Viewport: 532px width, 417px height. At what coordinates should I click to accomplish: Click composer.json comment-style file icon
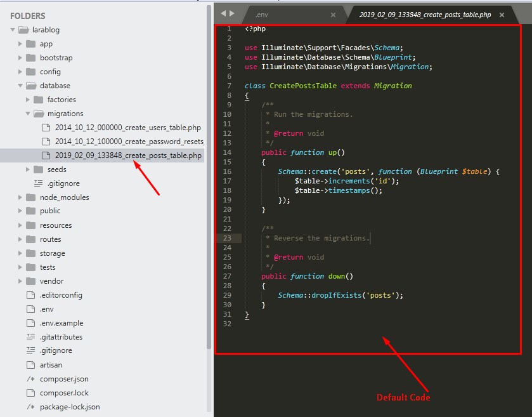[31, 379]
